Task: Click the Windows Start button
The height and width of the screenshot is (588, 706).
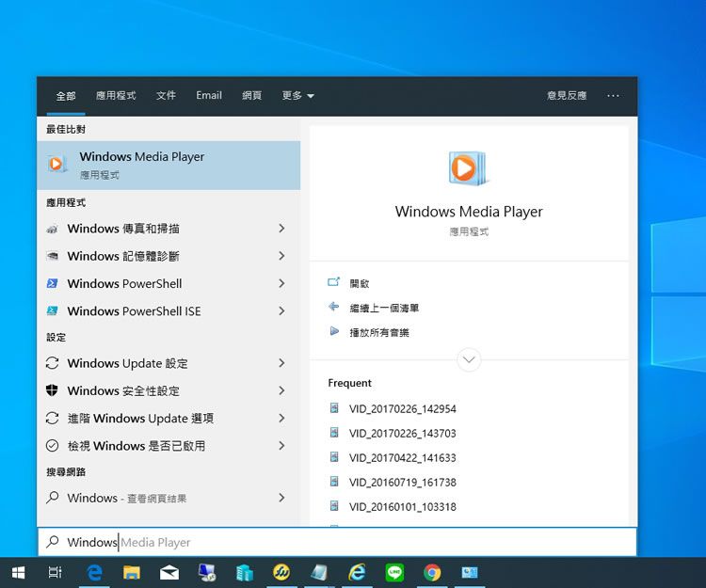Action: pyautogui.click(x=18, y=572)
